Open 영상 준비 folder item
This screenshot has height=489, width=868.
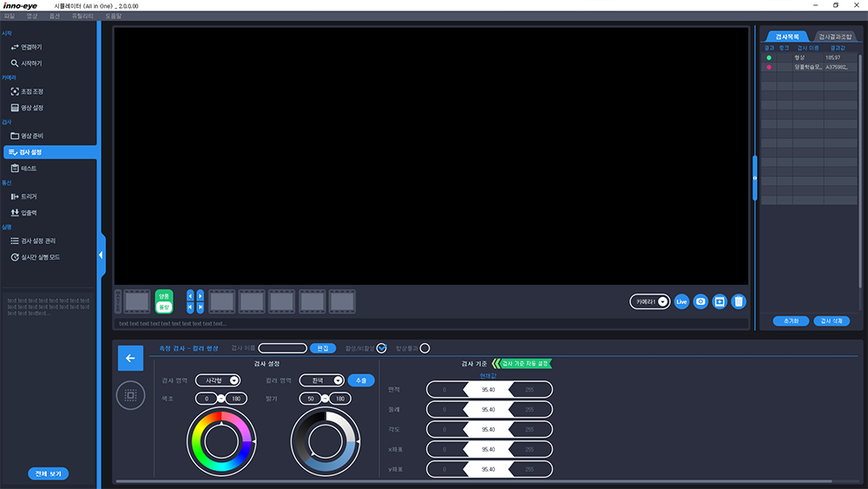click(x=27, y=135)
